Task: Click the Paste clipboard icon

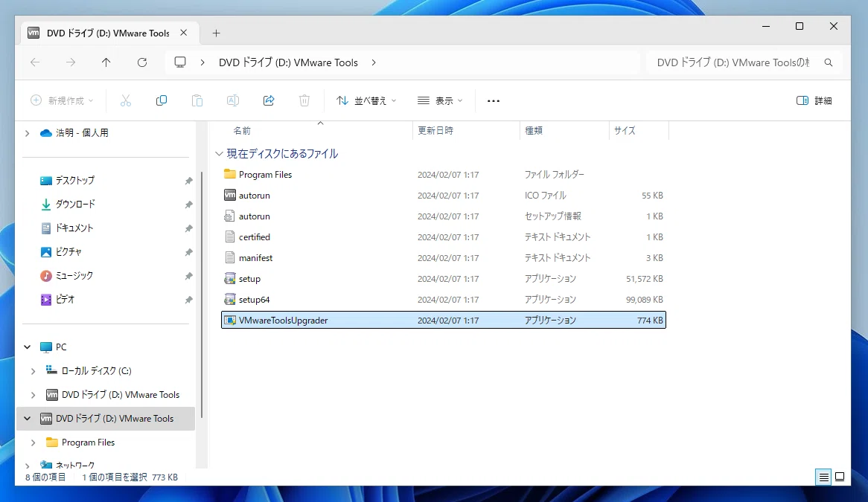Action: coord(197,100)
